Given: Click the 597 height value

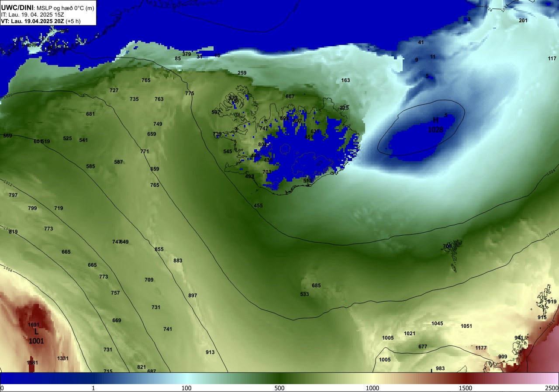Looking at the screenshot, I should [216, 112].
